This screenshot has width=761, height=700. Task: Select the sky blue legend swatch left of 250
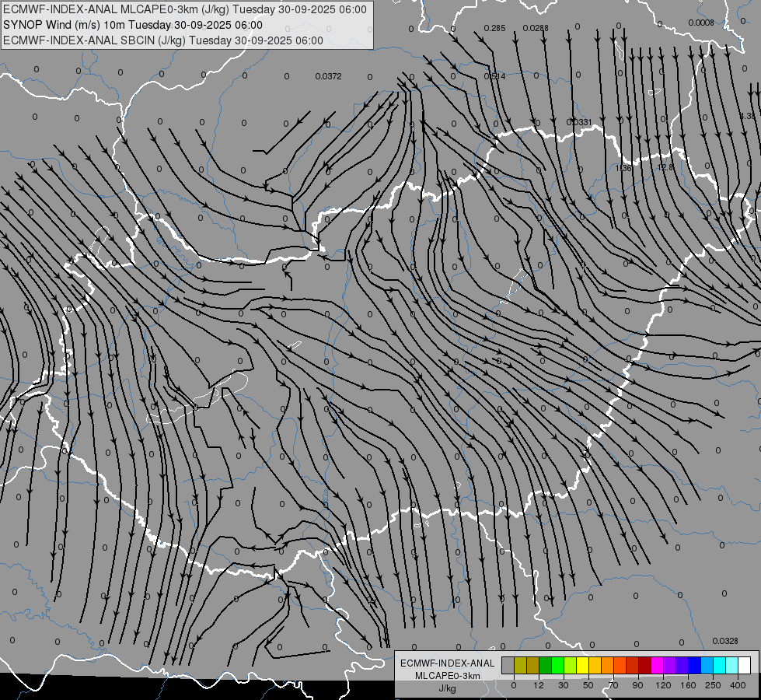[x=707, y=665]
